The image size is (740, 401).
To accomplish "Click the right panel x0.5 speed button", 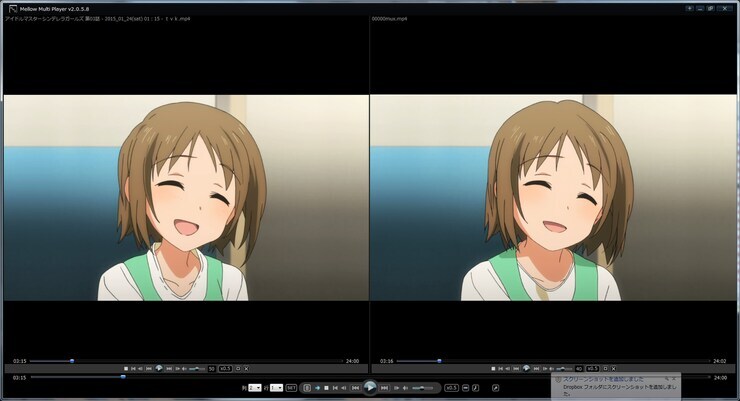I will tap(592, 368).
